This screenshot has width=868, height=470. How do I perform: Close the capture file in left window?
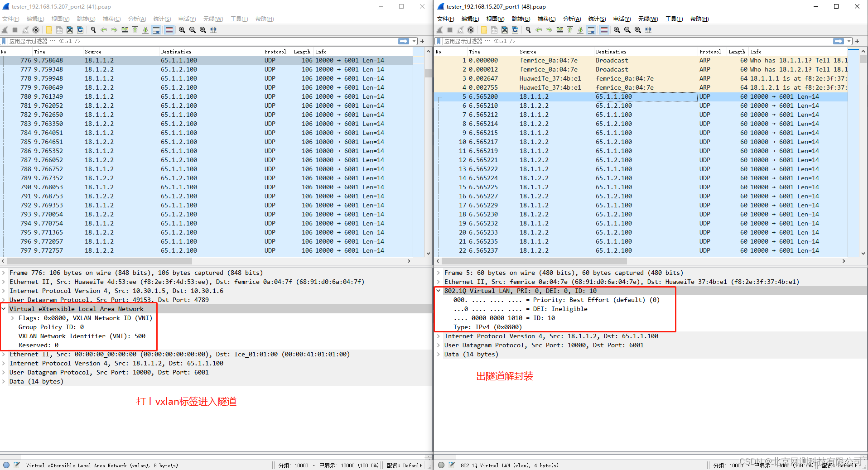[x=70, y=30]
